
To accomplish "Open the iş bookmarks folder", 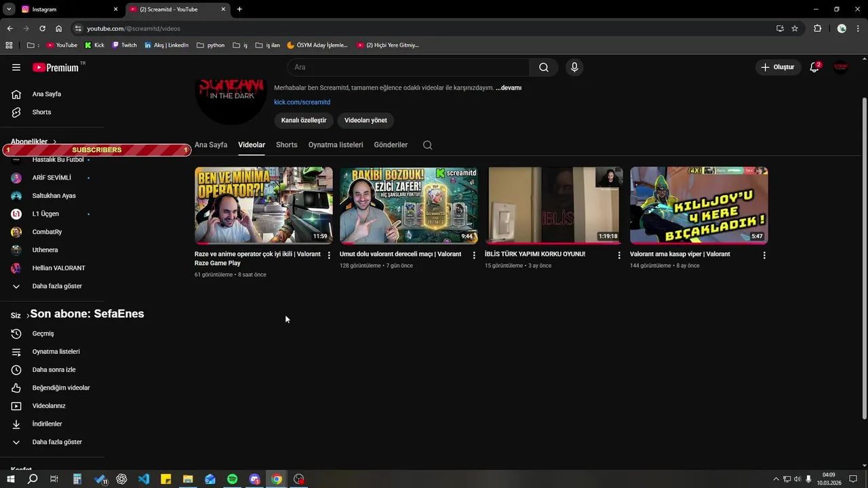I will tap(240, 45).
